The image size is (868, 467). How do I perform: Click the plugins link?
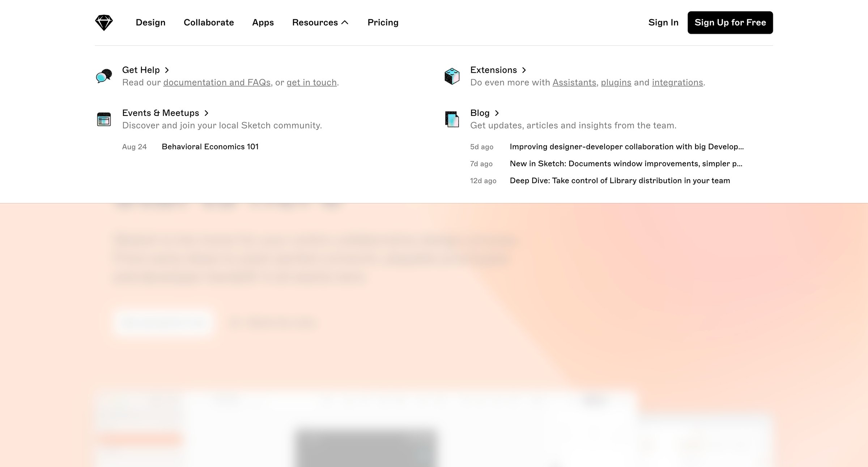coord(616,83)
